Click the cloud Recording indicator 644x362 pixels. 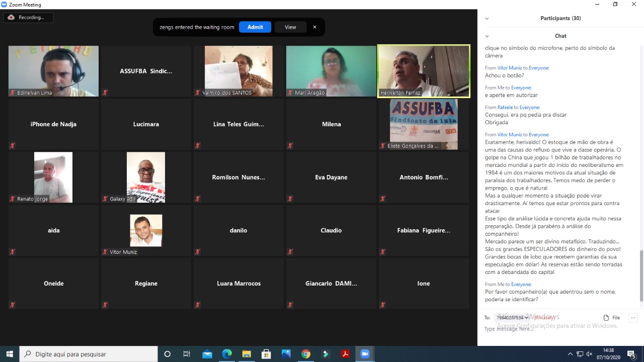28,18
